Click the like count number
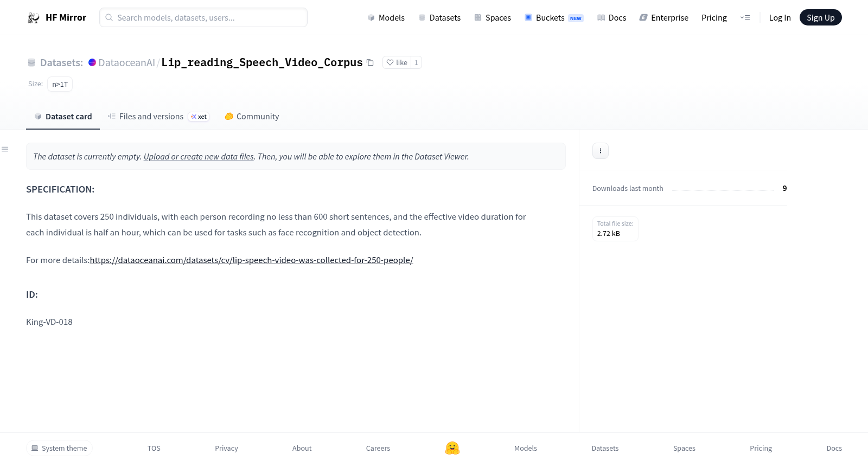The image size is (868, 467). pyautogui.click(x=416, y=62)
